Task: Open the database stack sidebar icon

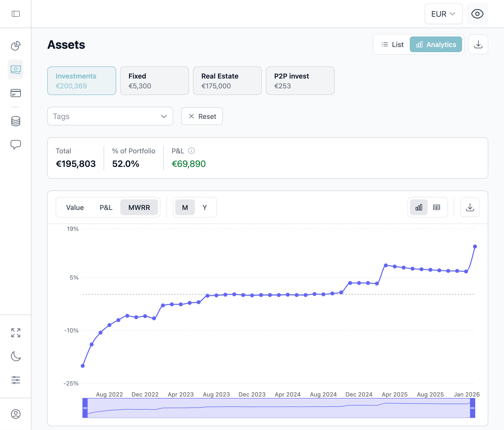Action: pyautogui.click(x=16, y=121)
